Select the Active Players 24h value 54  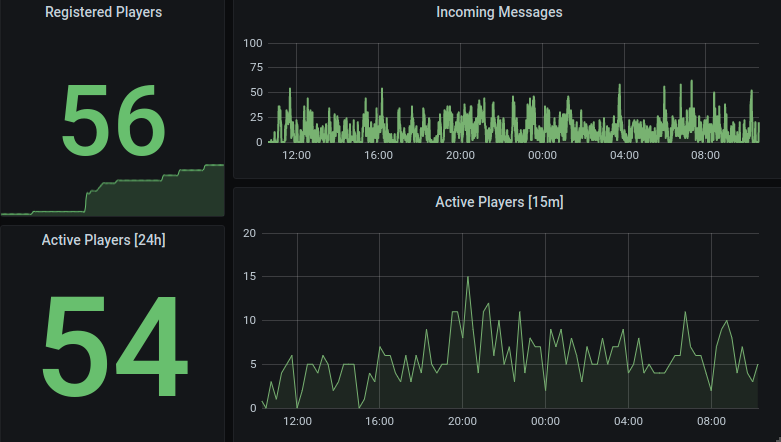pyautogui.click(x=115, y=346)
